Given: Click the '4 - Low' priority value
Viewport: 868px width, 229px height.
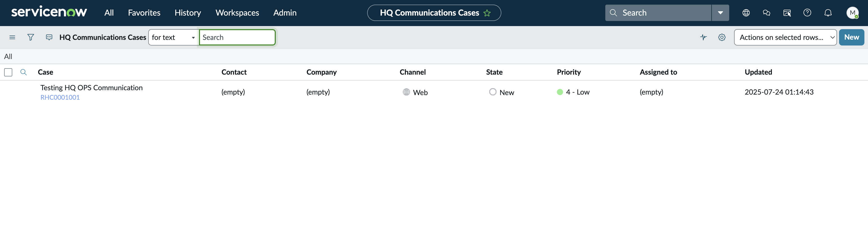Looking at the screenshot, I should tap(578, 92).
